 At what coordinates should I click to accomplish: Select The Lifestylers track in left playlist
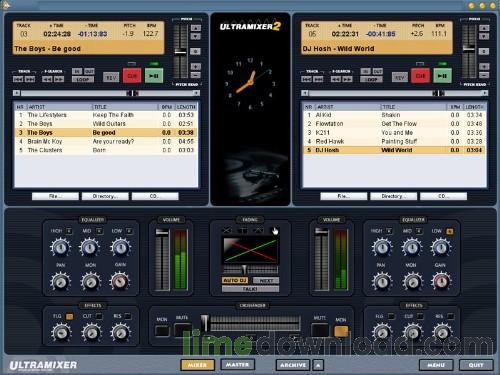coord(106,115)
